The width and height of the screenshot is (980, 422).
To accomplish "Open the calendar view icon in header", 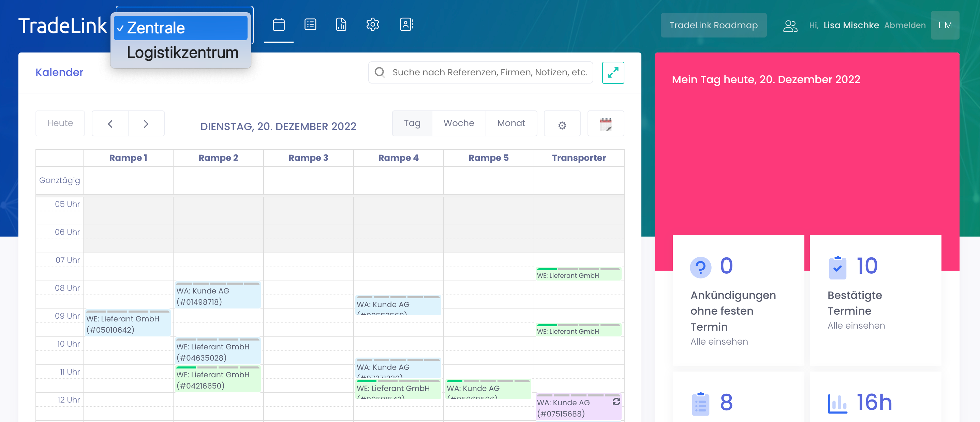I will click(279, 25).
